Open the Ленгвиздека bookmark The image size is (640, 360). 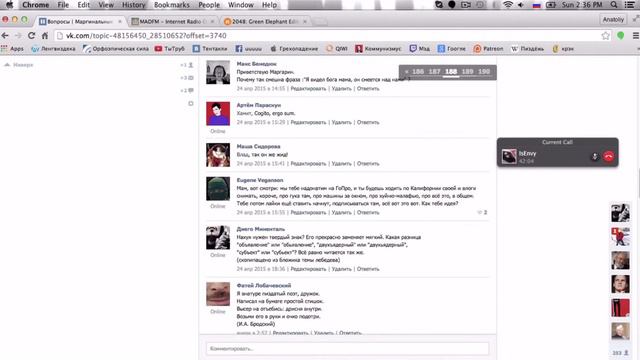click(53, 49)
